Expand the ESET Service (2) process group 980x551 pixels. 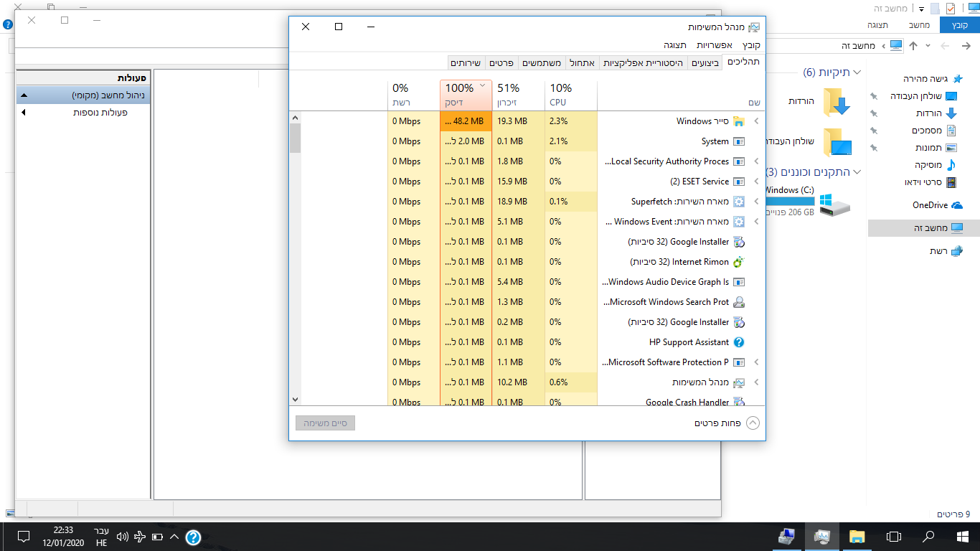click(755, 182)
